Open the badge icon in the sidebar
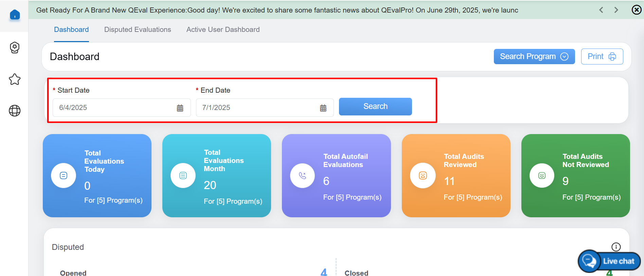Screen dimensions: 644x276 coord(15,48)
